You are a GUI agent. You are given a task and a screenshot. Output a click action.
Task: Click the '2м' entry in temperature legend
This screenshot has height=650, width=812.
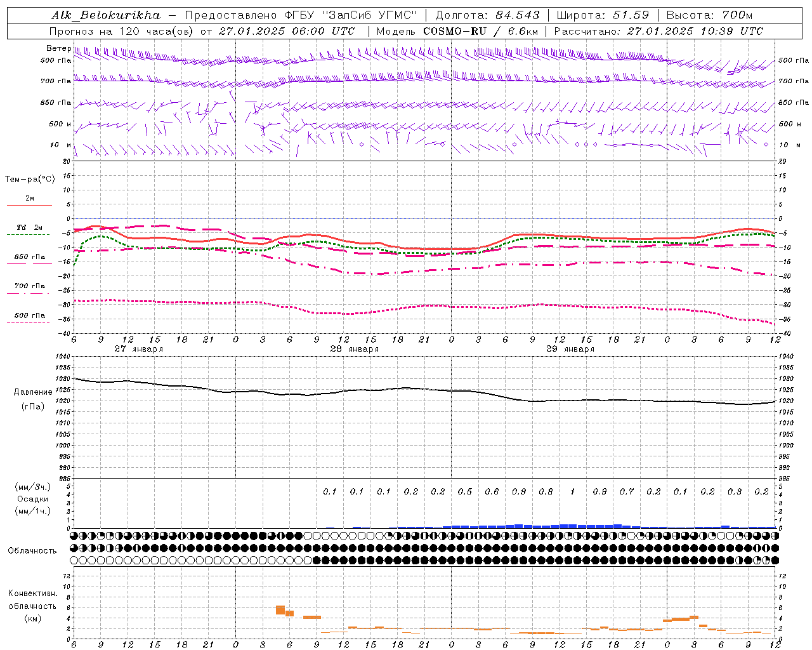tap(30, 199)
